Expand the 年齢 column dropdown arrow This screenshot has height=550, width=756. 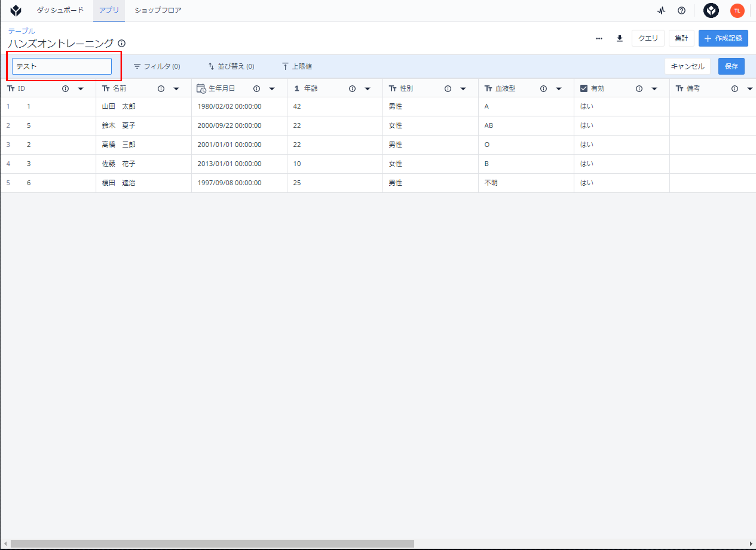367,89
